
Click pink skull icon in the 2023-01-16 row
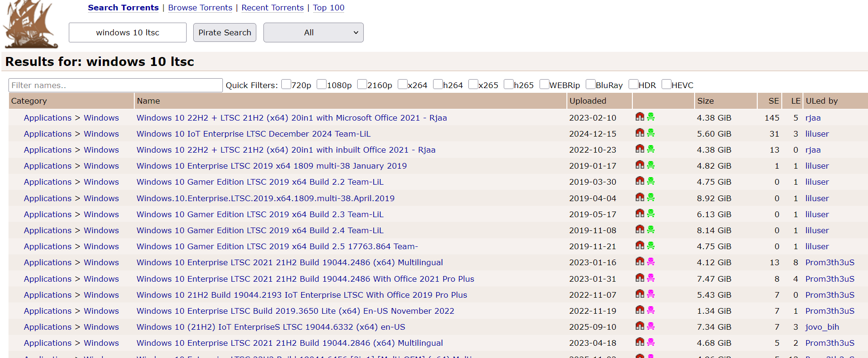click(651, 261)
